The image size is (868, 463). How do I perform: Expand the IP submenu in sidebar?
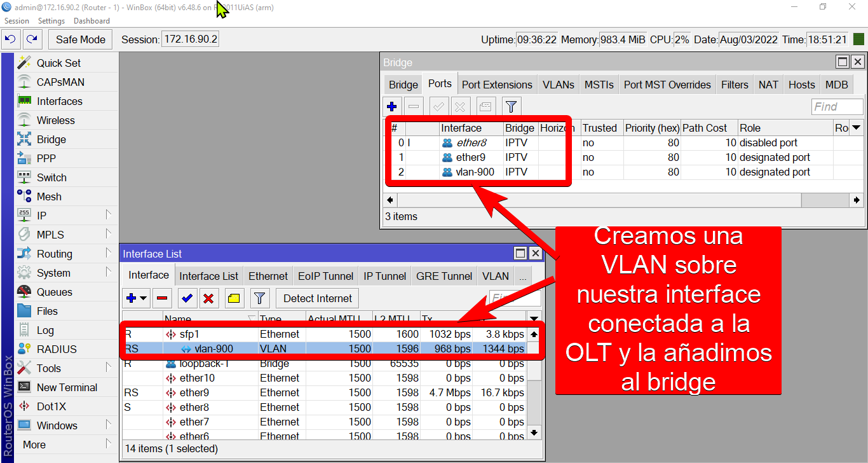pyautogui.click(x=109, y=215)
